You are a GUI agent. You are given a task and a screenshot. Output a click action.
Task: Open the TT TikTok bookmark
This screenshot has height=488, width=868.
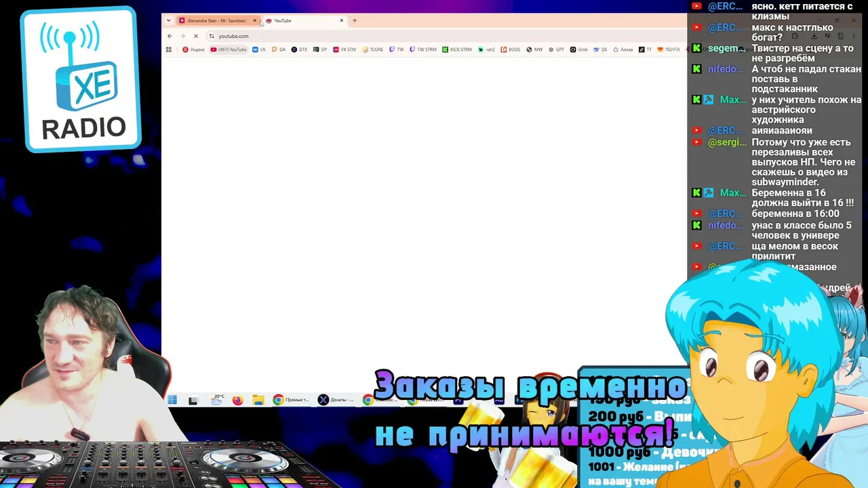pos(646,49)
